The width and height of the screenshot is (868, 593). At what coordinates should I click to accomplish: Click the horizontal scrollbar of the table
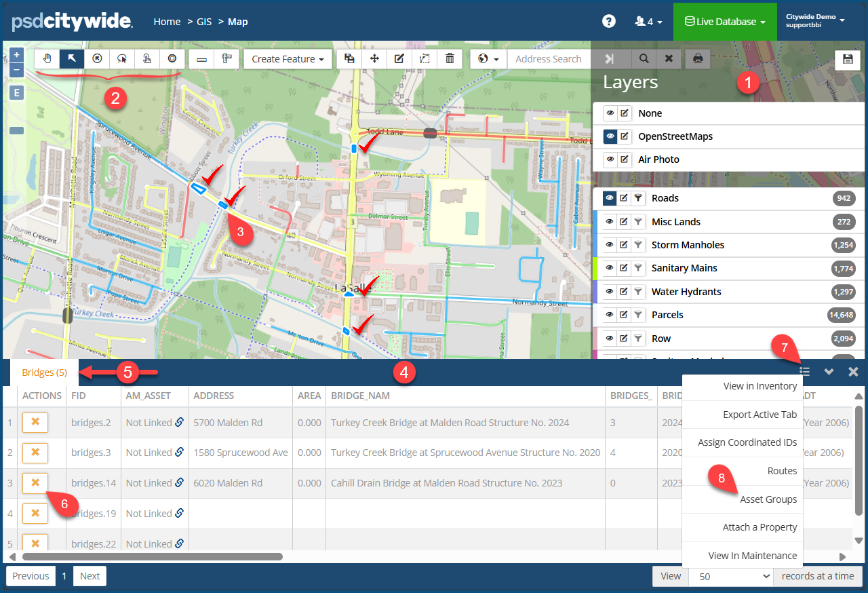point(153,556)
